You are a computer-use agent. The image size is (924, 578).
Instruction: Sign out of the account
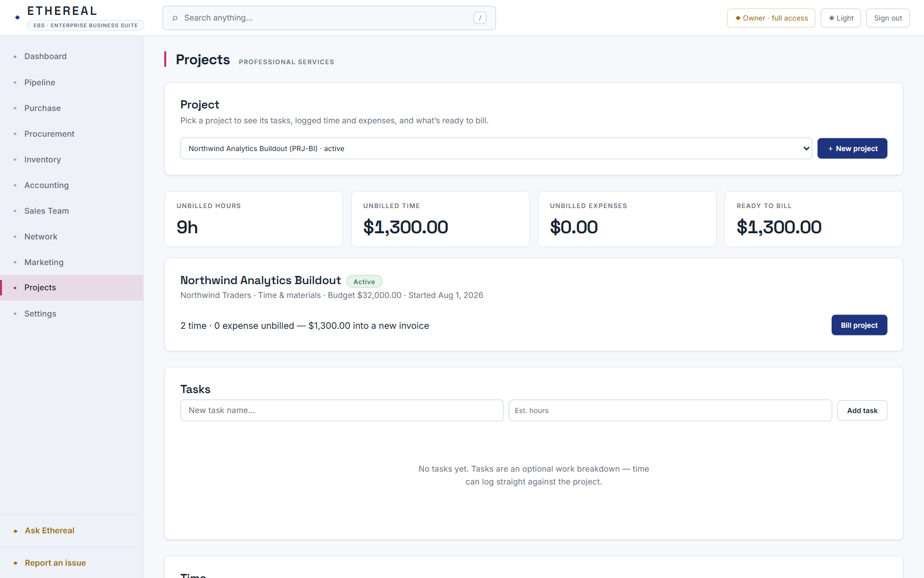(888, 18)
